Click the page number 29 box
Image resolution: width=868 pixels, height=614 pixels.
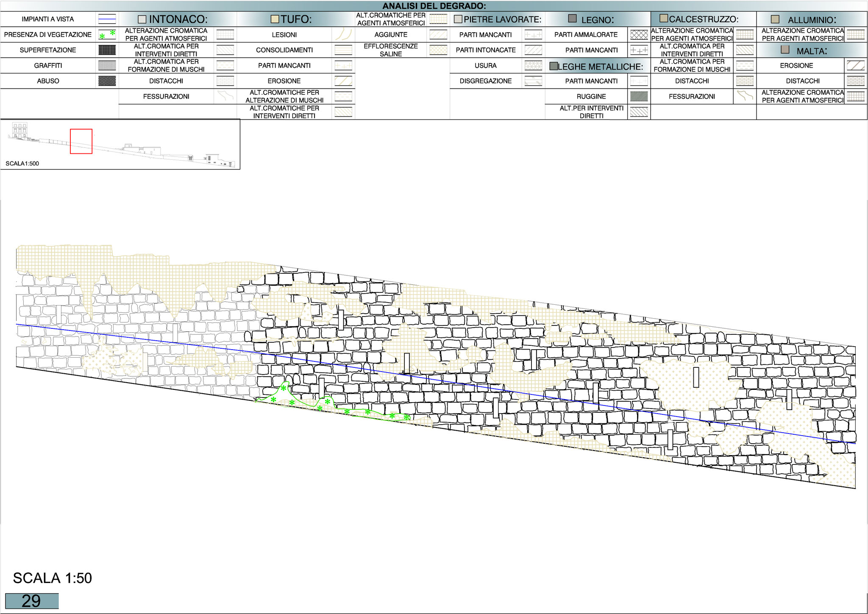(32, 601)
